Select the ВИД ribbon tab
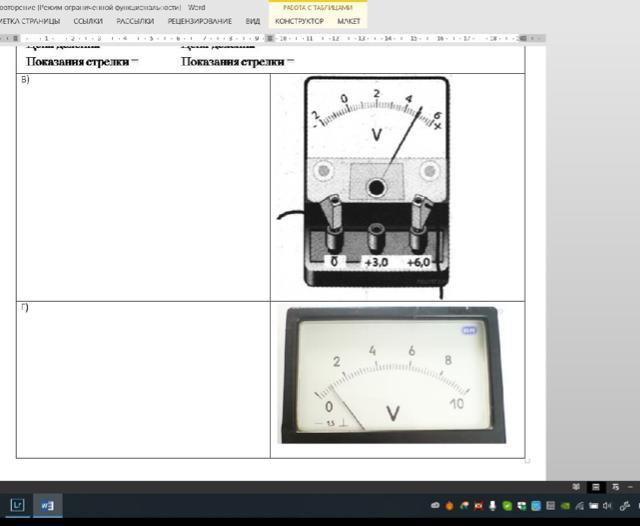The image size is (640, 526). coord(253,20)
